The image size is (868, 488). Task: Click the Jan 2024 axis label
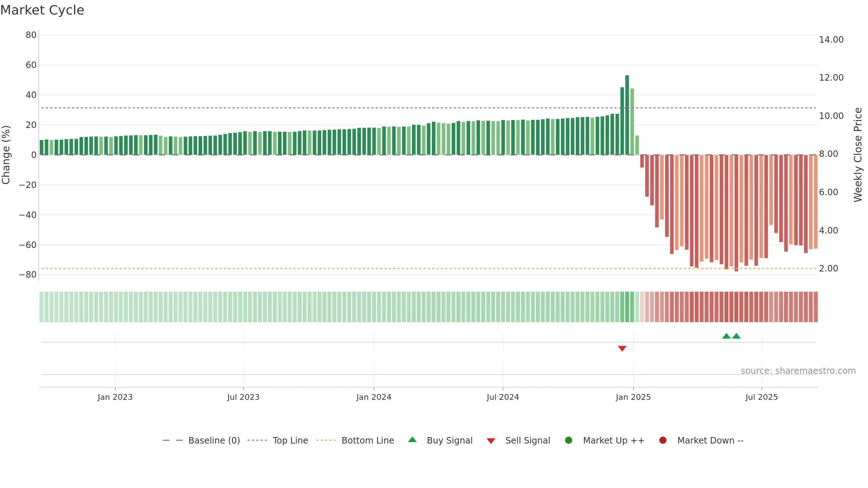tap(374, 397)
